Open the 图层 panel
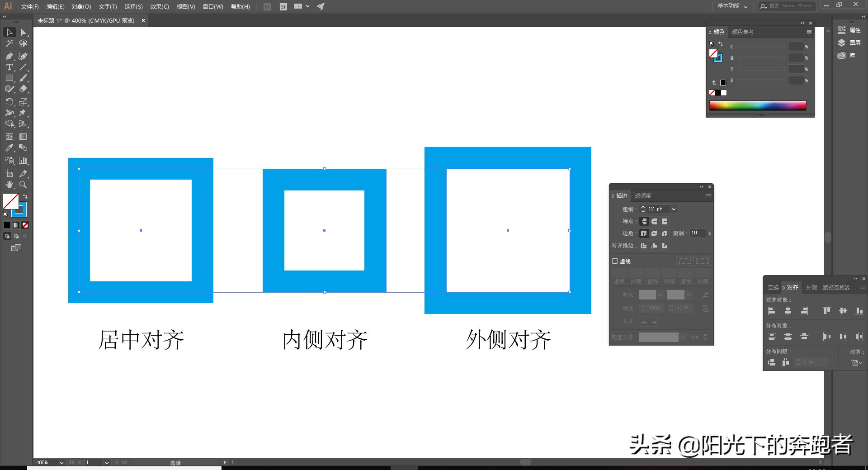 click(849, 43)
